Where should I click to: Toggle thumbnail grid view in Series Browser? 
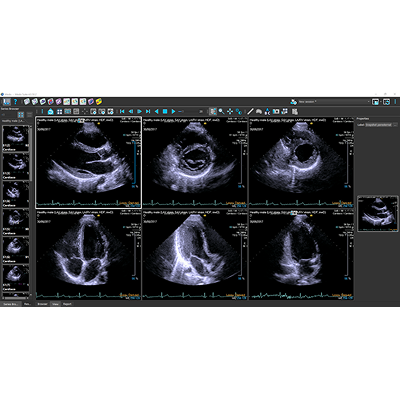[21, 115]
